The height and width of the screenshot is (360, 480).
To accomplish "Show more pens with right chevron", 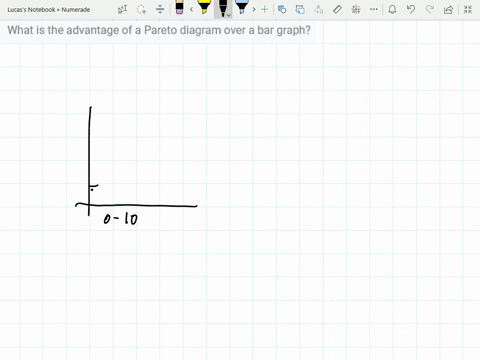I will pyautogui.click(x=254, y=10).
